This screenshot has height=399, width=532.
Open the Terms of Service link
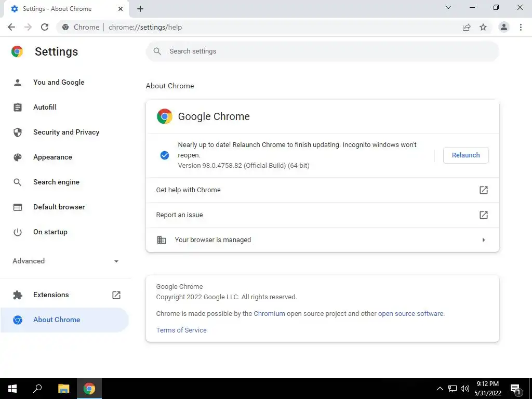[181, 330]
